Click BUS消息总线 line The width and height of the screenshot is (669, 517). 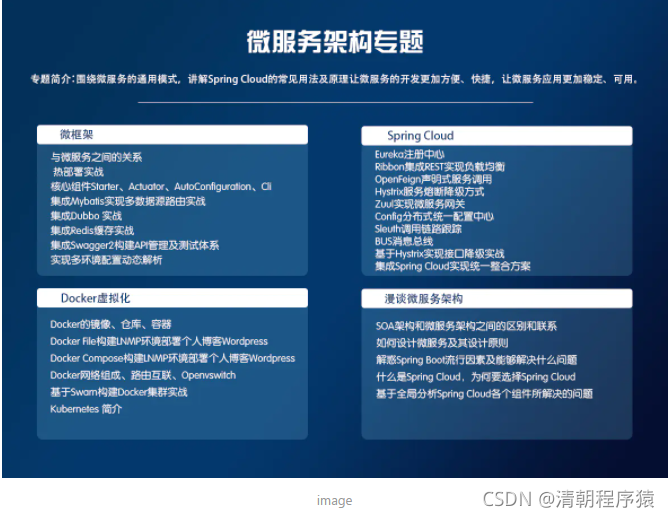(404, 241)
